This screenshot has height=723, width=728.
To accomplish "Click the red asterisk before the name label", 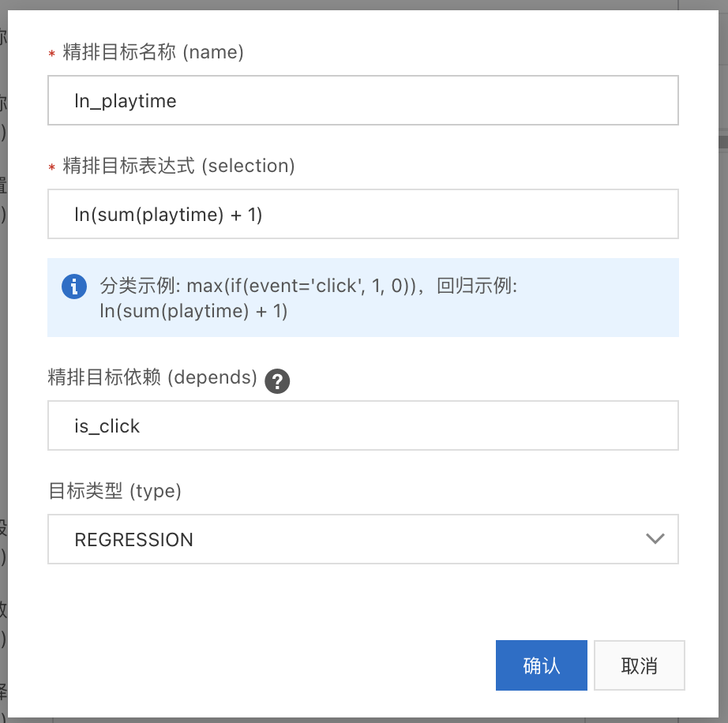I will pyautogui.click(x=52, y=54).
